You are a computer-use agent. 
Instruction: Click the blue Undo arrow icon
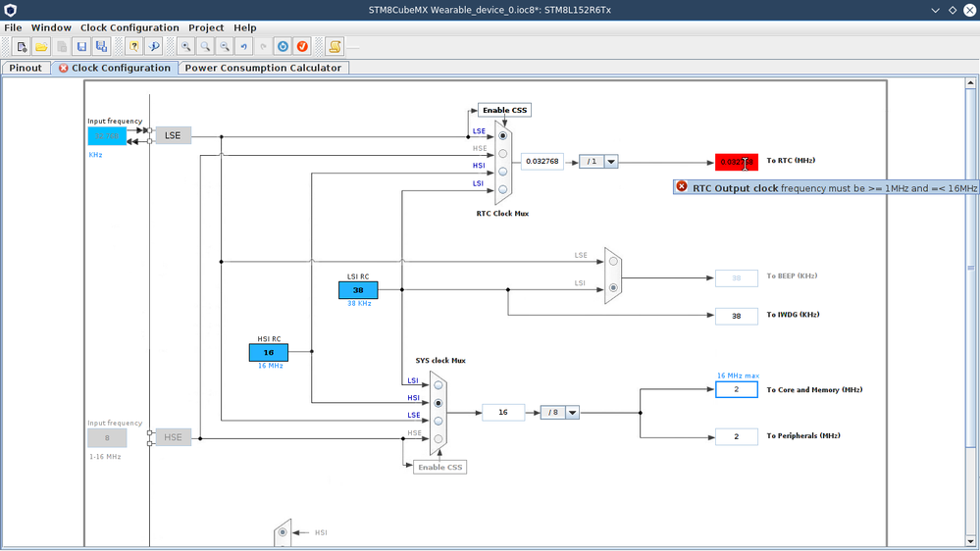tap(243, 47)
